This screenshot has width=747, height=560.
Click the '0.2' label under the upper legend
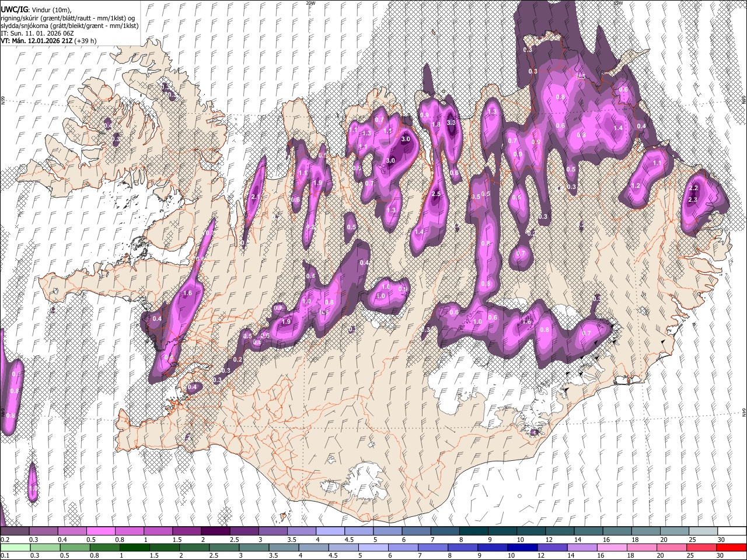pos(5,540)
